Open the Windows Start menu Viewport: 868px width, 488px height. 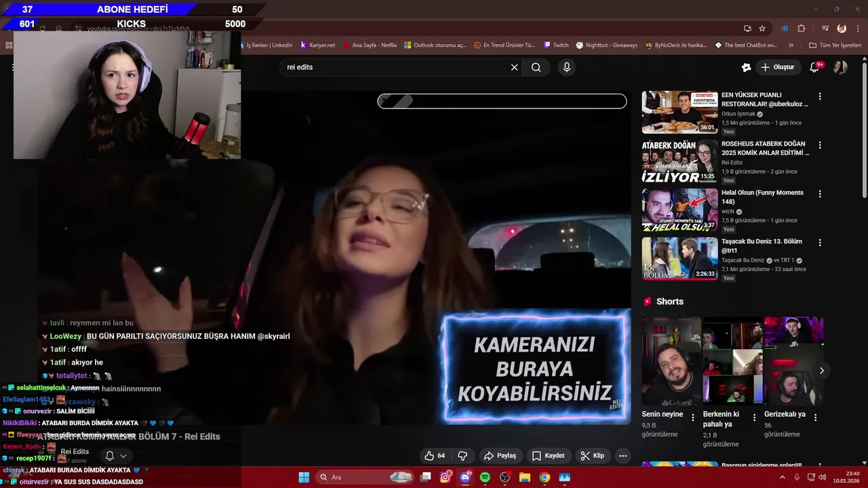coord(304,477)
